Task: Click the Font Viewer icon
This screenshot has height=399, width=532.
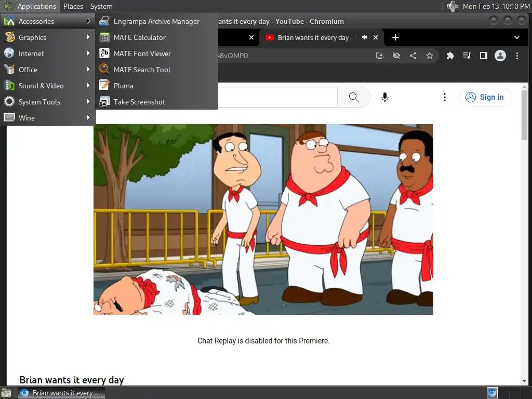Action: pyautogui.click(x=104, y=54)
